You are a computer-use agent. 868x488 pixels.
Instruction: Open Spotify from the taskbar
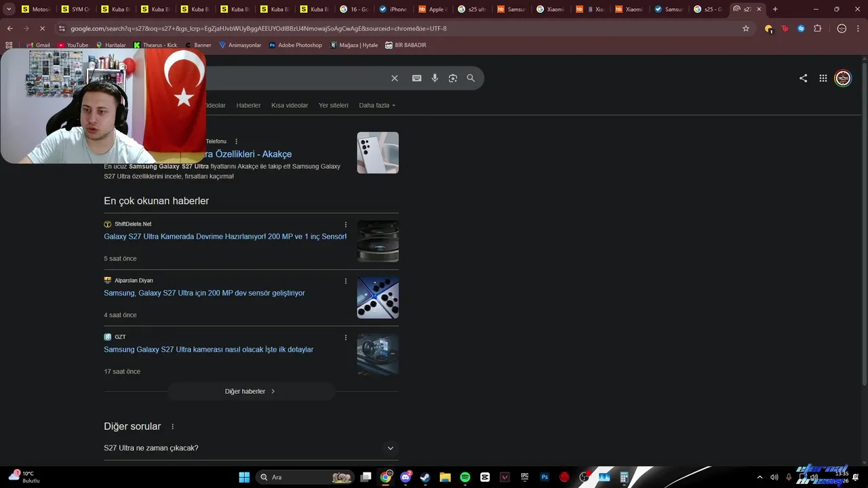(465, 477)
